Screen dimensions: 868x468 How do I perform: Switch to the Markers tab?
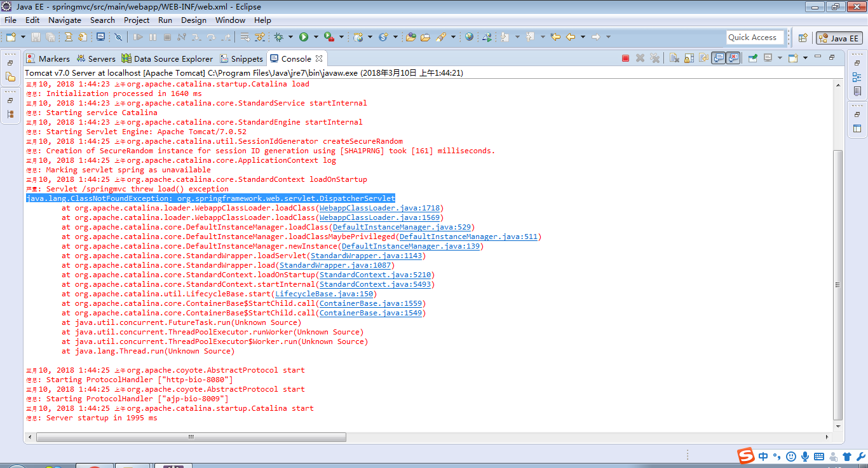tap(48, 59)
